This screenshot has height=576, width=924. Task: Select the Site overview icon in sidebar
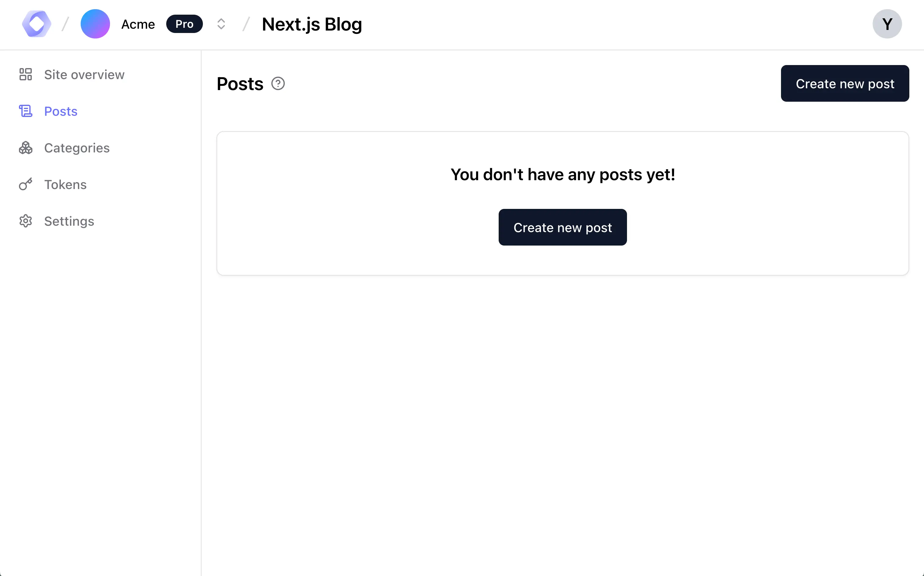point(25,74)
